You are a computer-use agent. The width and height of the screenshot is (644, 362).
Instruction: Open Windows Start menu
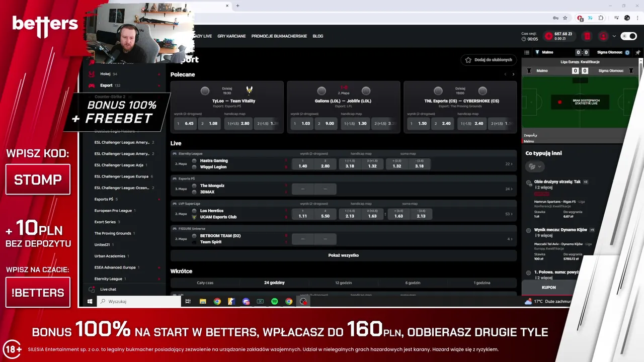pos(90,301)
